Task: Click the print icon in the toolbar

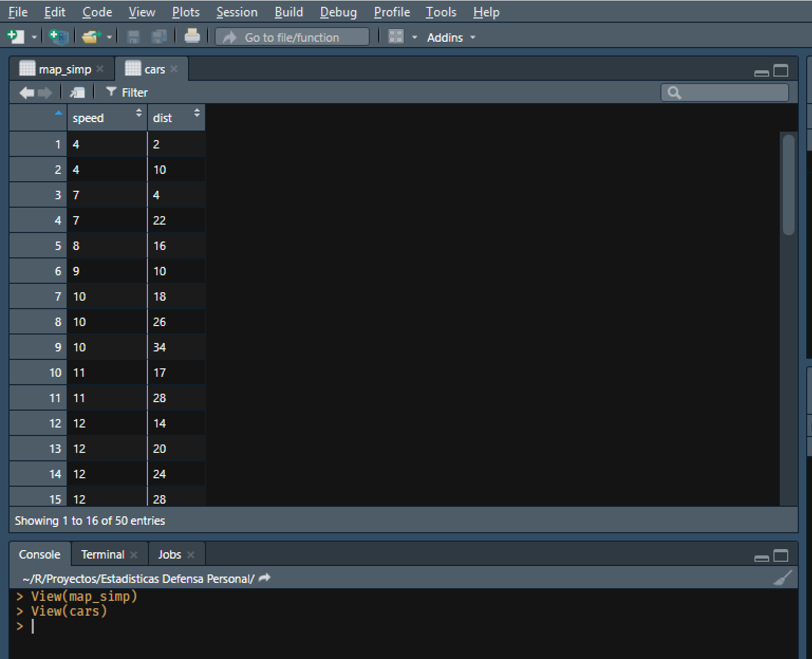Action: click(192, 36)
